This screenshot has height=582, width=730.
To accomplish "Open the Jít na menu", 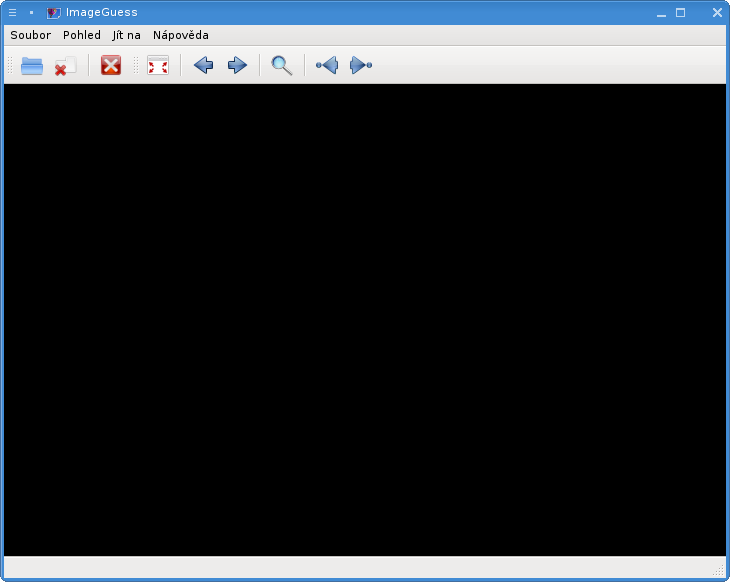I will click(x=126, y=35).
